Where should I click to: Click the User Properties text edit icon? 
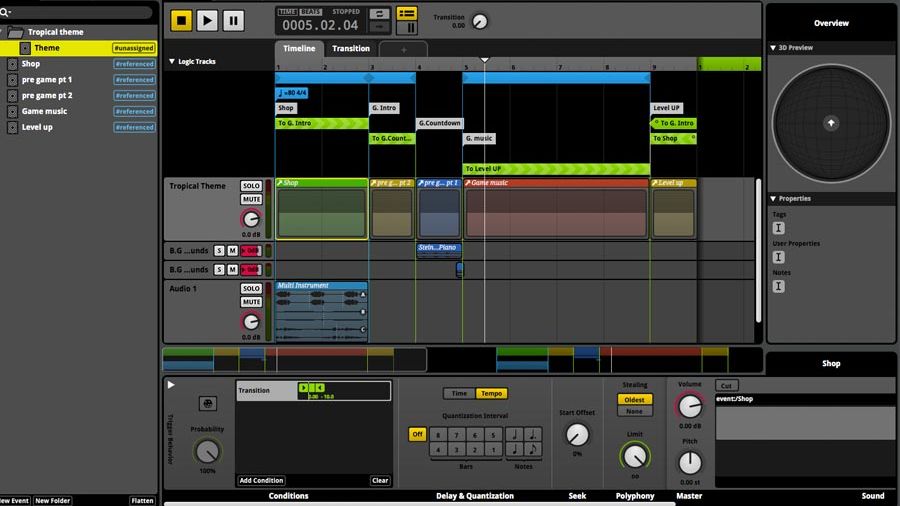coord(778,257)
